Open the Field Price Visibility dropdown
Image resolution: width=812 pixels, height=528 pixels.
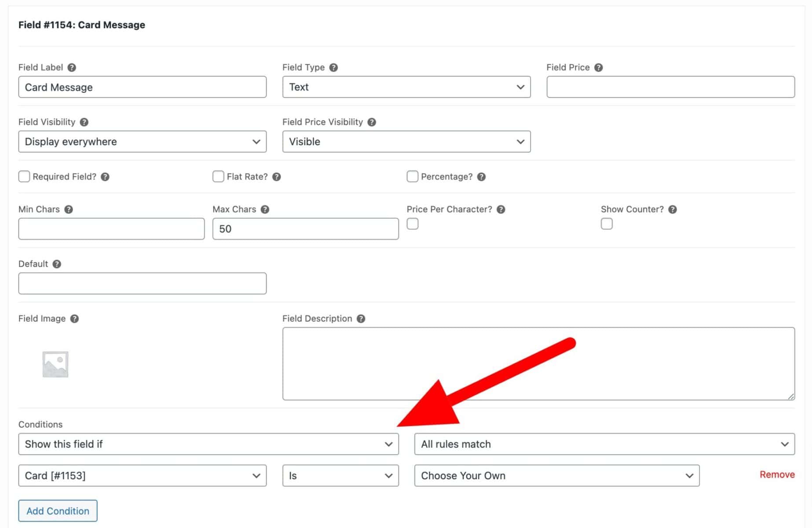[406, 141]
